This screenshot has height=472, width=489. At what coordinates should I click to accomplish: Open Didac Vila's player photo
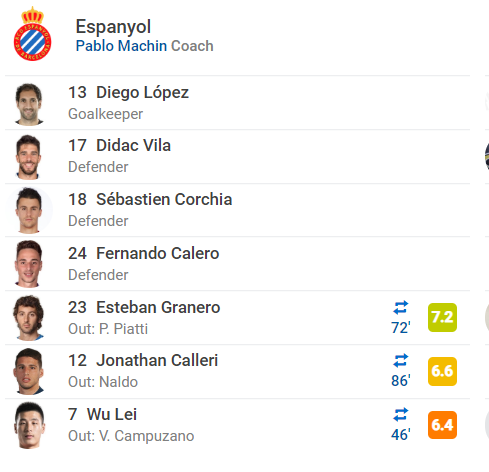click(x=29, y=157)
